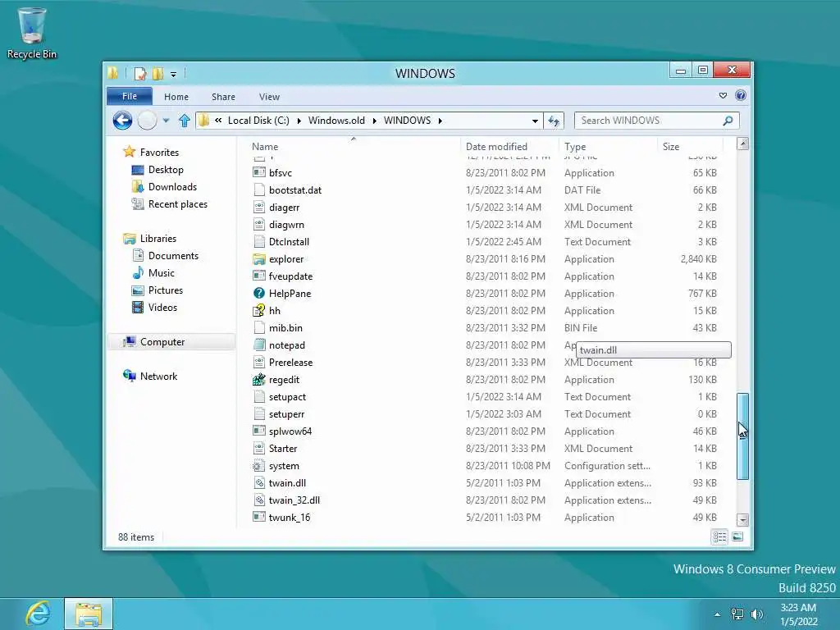
Task: Sort files by the Size column
Action: (671, 146)
